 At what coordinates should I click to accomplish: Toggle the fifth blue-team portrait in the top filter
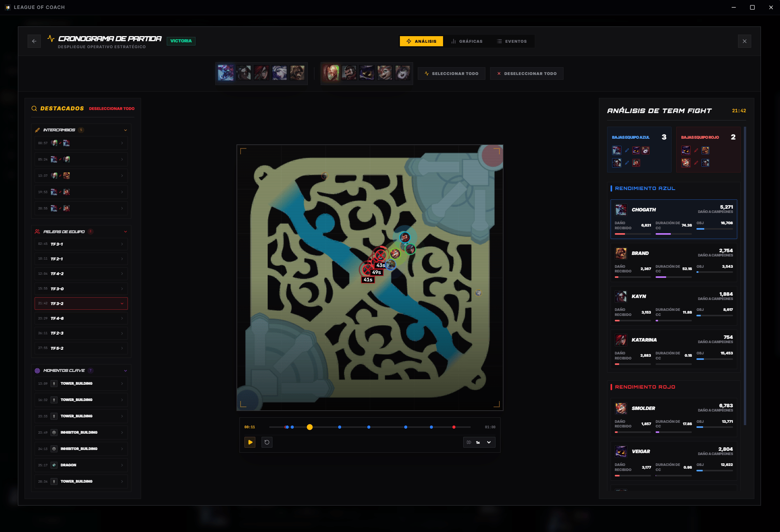(297, 73)
